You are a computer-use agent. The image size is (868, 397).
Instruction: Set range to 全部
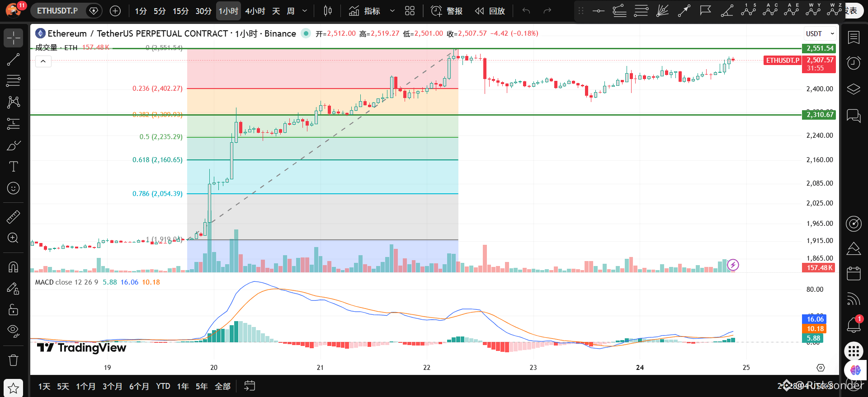coord(223,386)
